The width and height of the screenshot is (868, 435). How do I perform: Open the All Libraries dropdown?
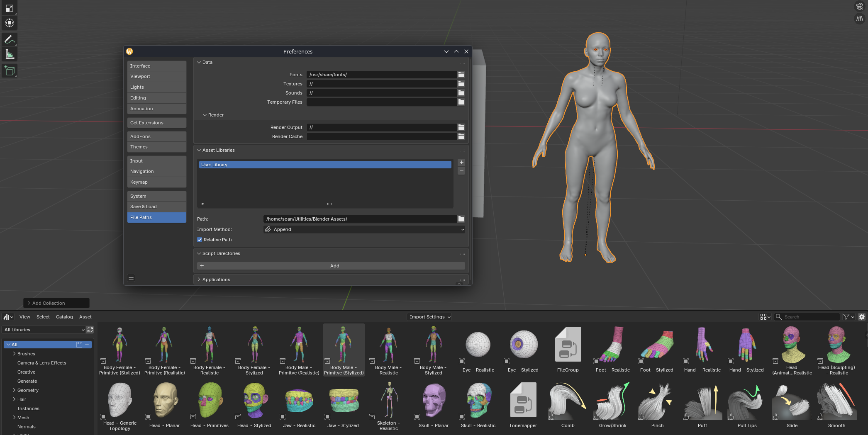tap(44, 330)
